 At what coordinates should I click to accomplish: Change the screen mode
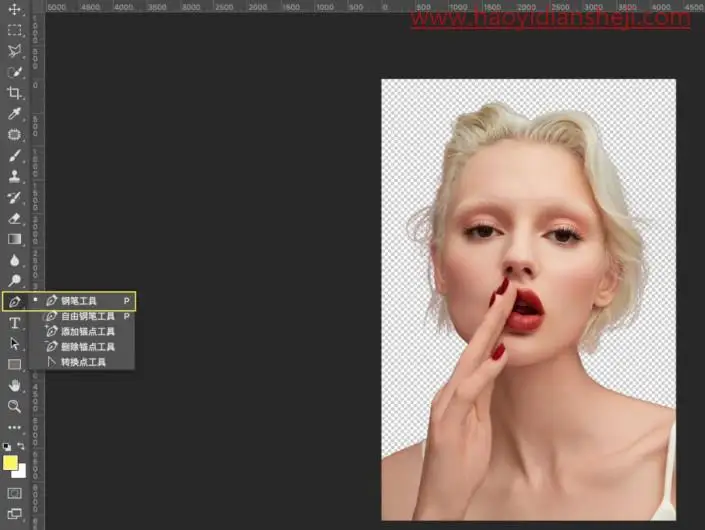14,513
